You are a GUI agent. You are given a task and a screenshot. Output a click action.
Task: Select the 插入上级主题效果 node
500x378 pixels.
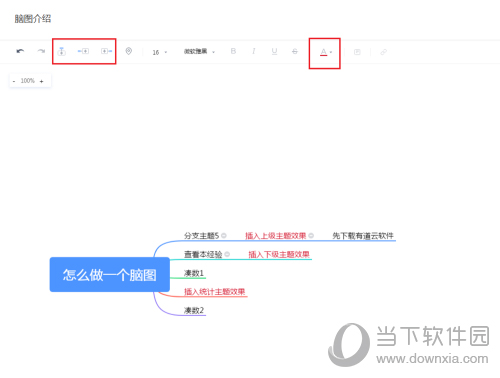click(276, 236)
